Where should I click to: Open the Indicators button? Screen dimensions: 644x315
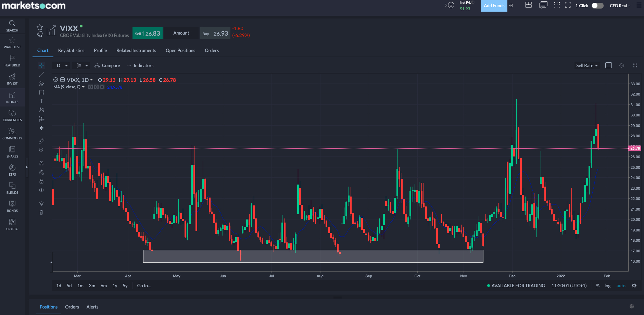click(x=140, y=65)
